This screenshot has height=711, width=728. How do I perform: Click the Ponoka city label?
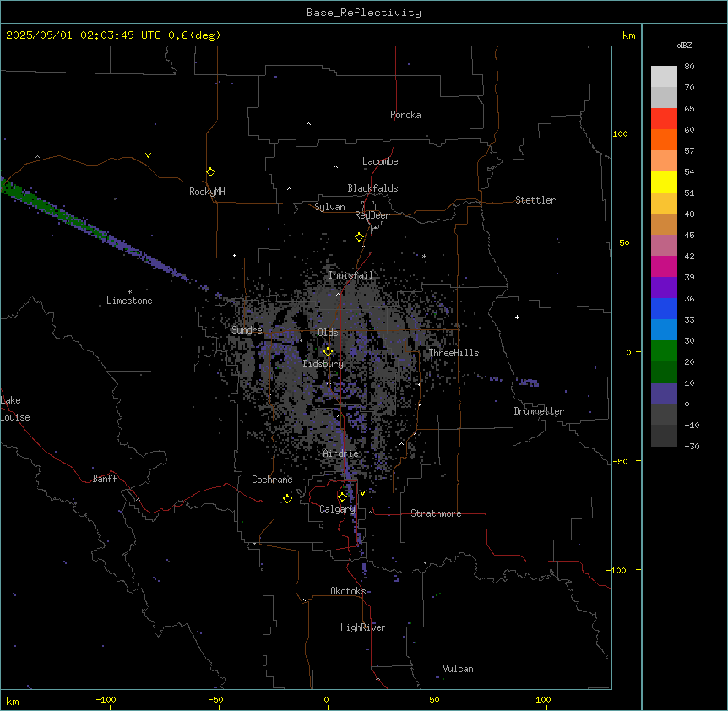click(405, 115)
